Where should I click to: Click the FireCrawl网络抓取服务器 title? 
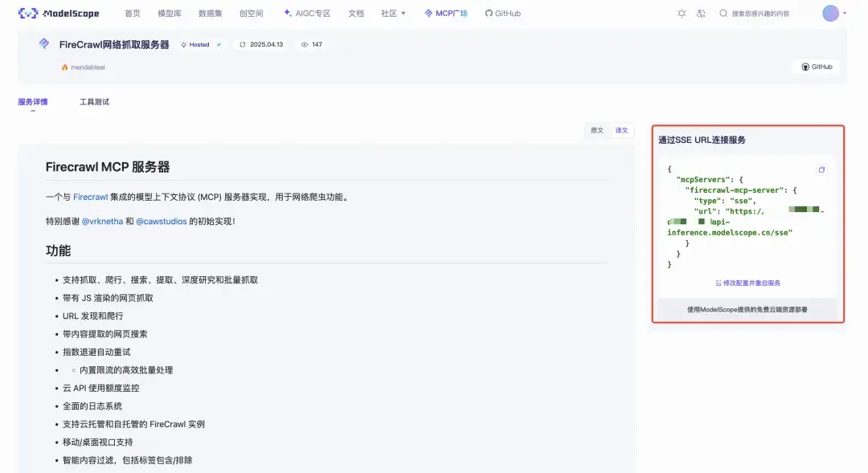click(114, 45)
